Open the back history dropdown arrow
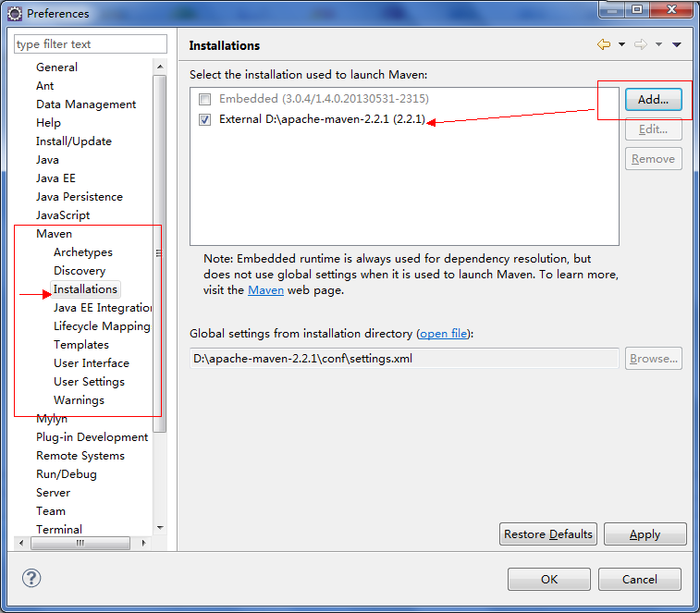Screen dimensions: 700x613 (621, 44)
